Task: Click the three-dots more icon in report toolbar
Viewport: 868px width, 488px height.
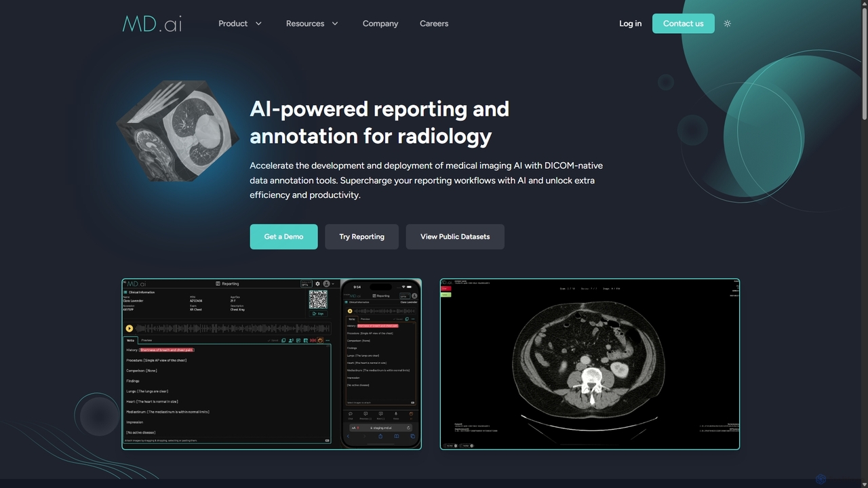Action: click(x=328, y=340)
